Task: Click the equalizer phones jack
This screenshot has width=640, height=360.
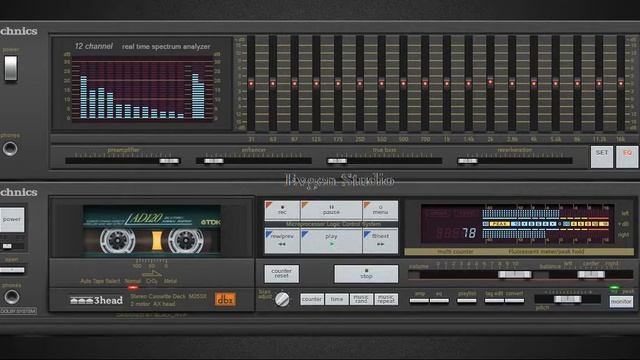Action: pyautogui.click(x=10, y=149)
